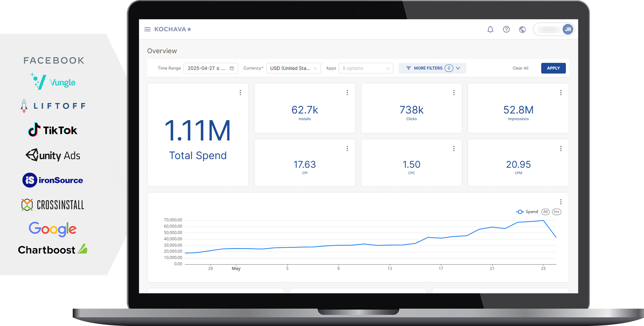
Task: Click the APPLY button
Action: coord(553,68)
